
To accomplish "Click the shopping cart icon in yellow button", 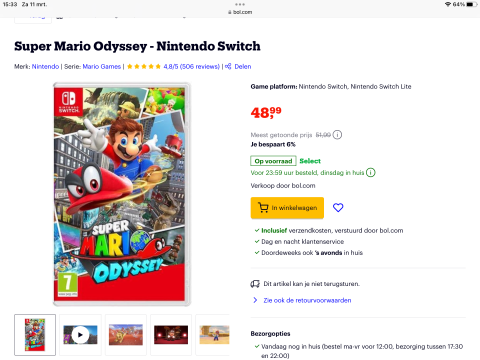I will 263,208.
